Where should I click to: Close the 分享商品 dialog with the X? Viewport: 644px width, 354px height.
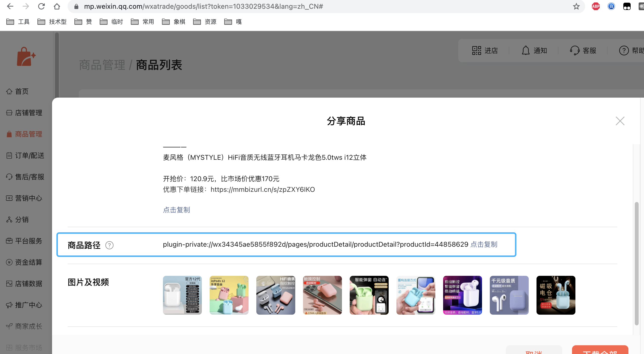click(x=620, y=121)
